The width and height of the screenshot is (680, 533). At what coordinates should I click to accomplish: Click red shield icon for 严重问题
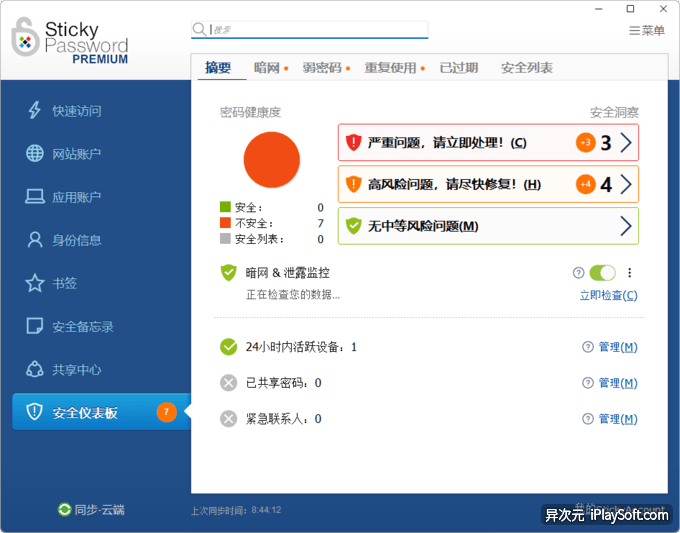(x=353, y=142)
